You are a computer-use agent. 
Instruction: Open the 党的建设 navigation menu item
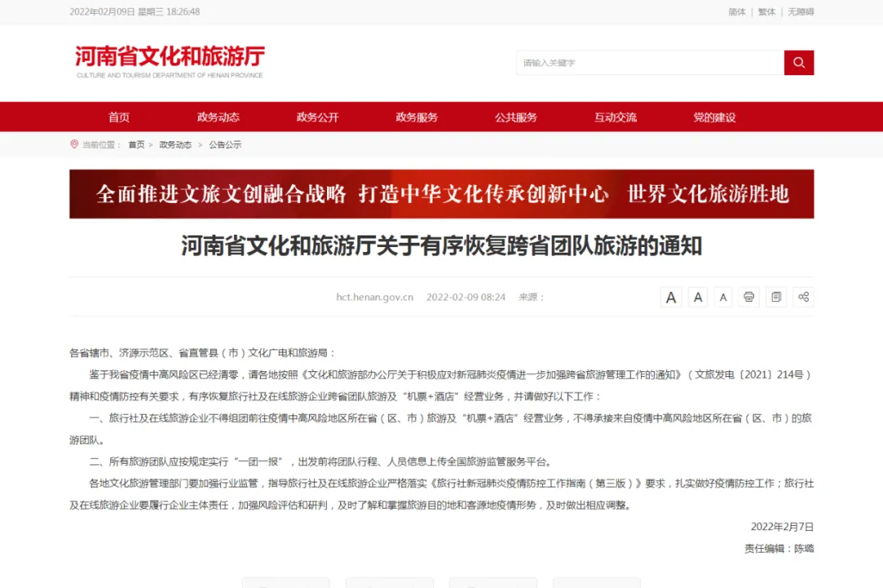pyautogui.click(x=715, y=117)
